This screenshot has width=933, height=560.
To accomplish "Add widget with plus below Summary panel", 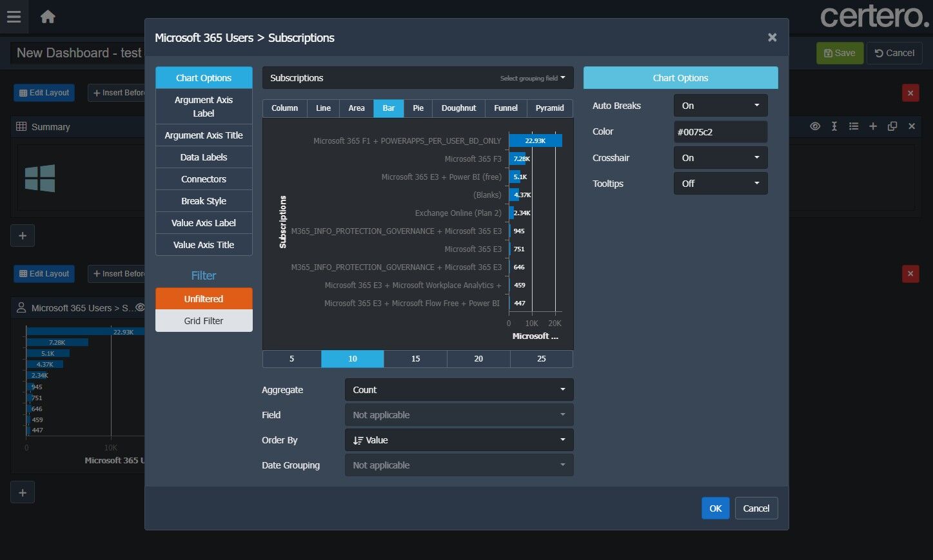I will (23, 235).
